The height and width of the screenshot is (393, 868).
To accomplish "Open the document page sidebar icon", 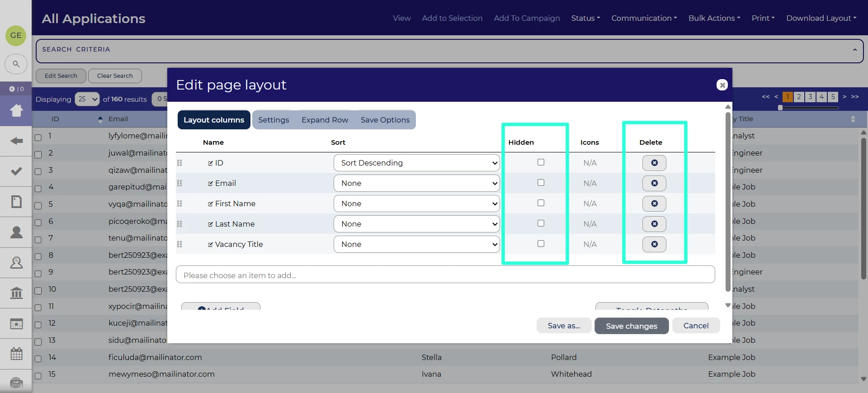I will pos(16,201).
